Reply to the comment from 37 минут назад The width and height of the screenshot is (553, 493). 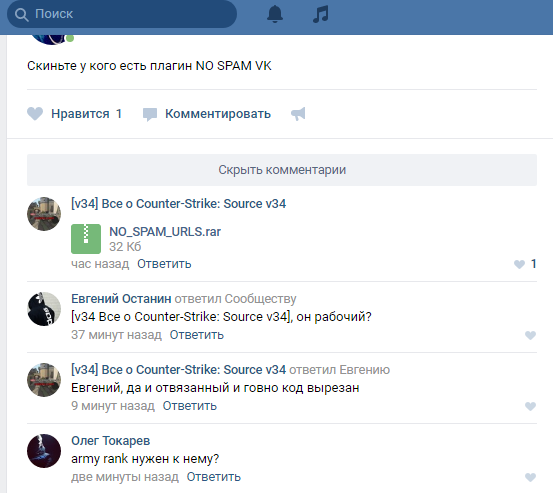point(196,335)
